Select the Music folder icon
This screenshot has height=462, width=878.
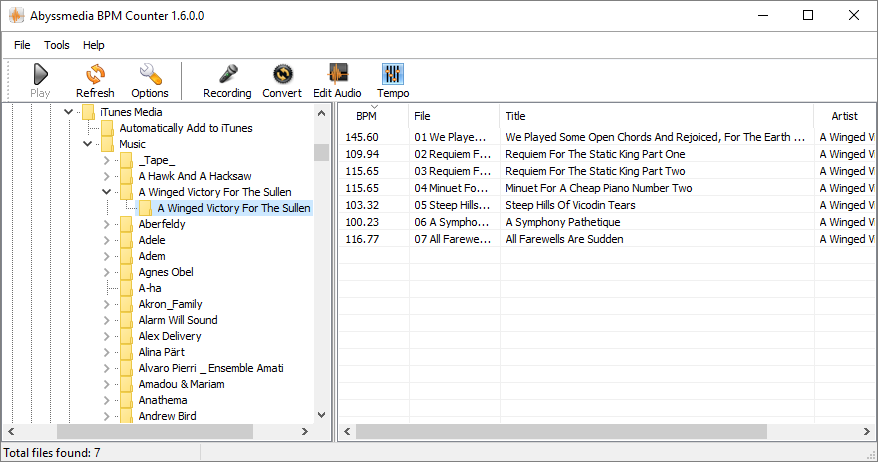coord(108,144)
